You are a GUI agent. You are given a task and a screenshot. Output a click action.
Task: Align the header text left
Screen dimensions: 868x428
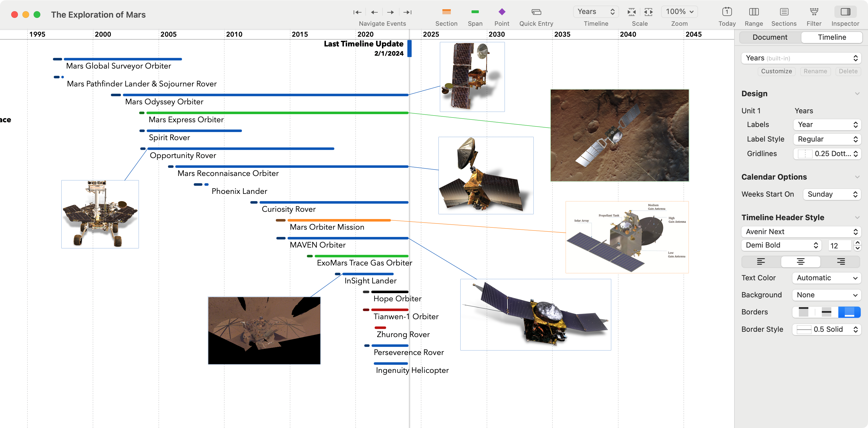pyautogui.click(x=761, y=262)
